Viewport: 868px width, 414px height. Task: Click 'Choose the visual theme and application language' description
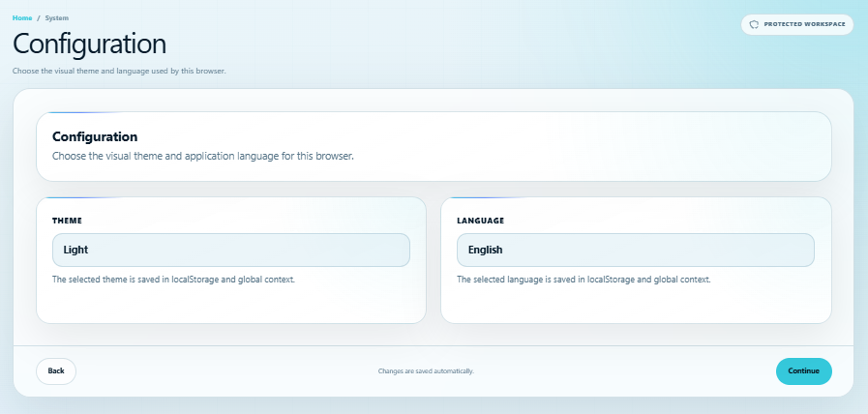pos(202,156)
